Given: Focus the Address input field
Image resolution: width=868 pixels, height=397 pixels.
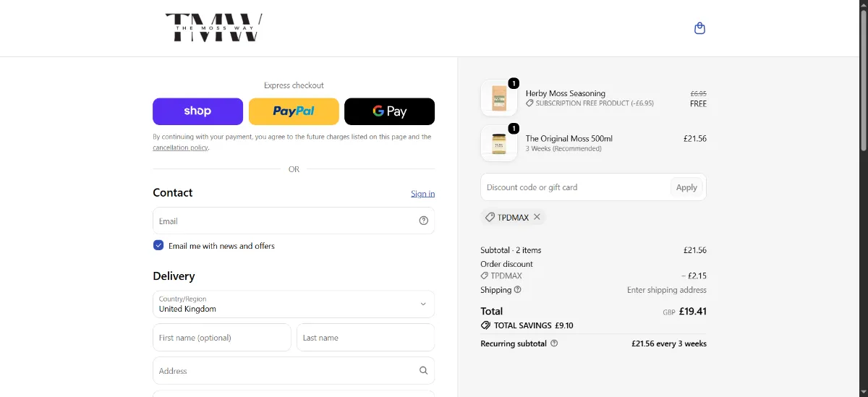Looking at the screenshot, I should [x=294, y=370].
